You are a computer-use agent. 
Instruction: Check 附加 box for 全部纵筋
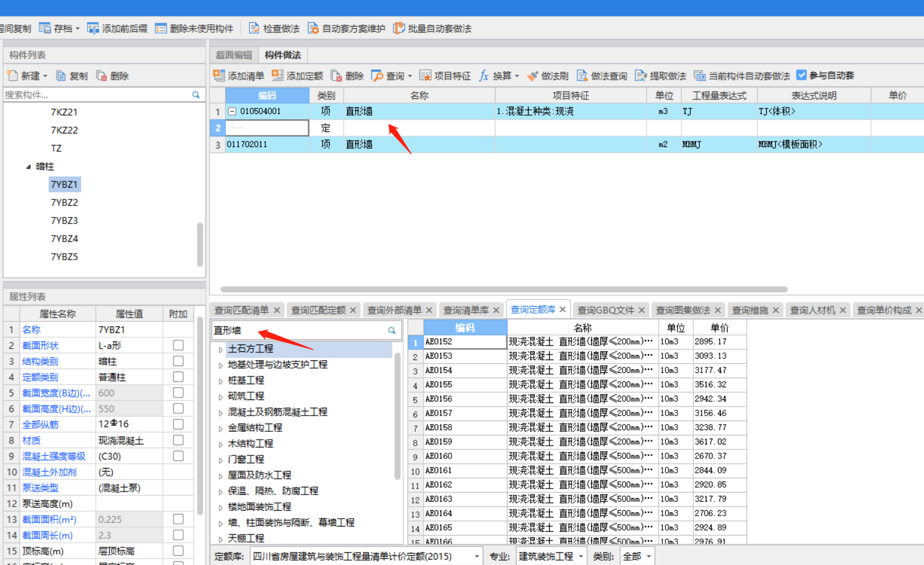[178, 424]
